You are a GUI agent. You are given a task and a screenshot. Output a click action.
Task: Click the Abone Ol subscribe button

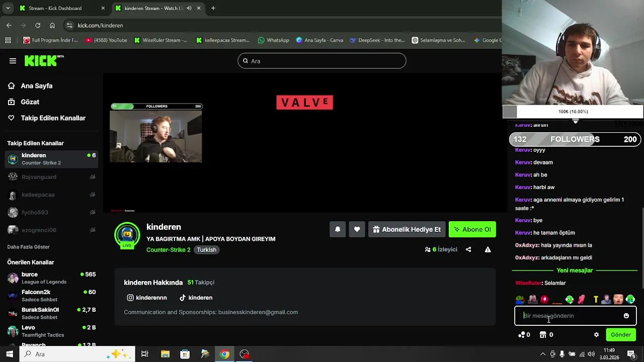[472, 229]
